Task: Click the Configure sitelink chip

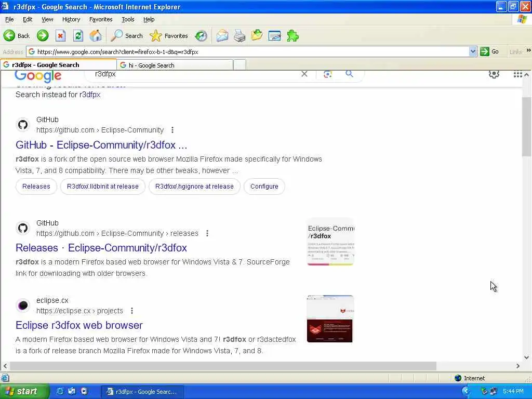Action: pyautogui.click(x=264, y=187)
